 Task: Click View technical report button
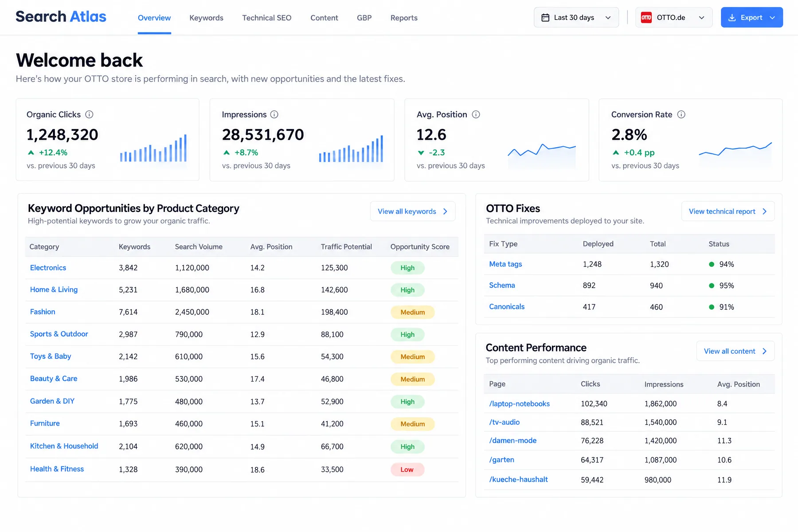(x=728, y=211)
